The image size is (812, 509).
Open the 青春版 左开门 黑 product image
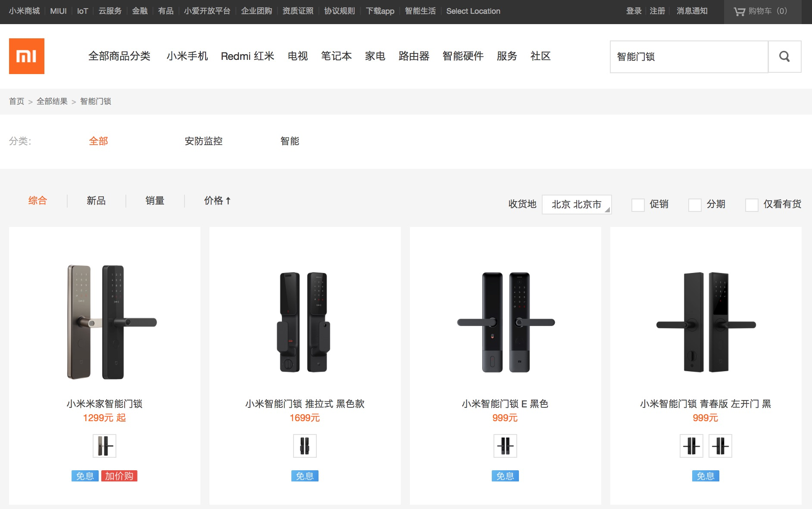[x=706, y=322]
